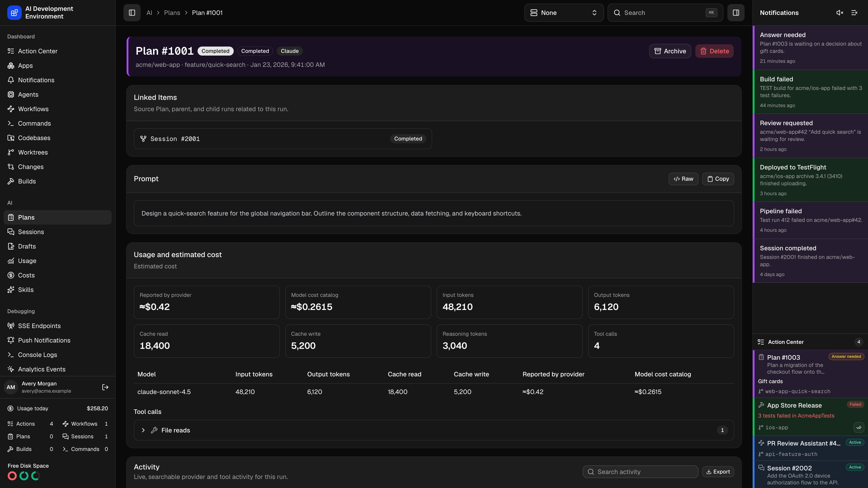Open Agents page

[58, 95]
